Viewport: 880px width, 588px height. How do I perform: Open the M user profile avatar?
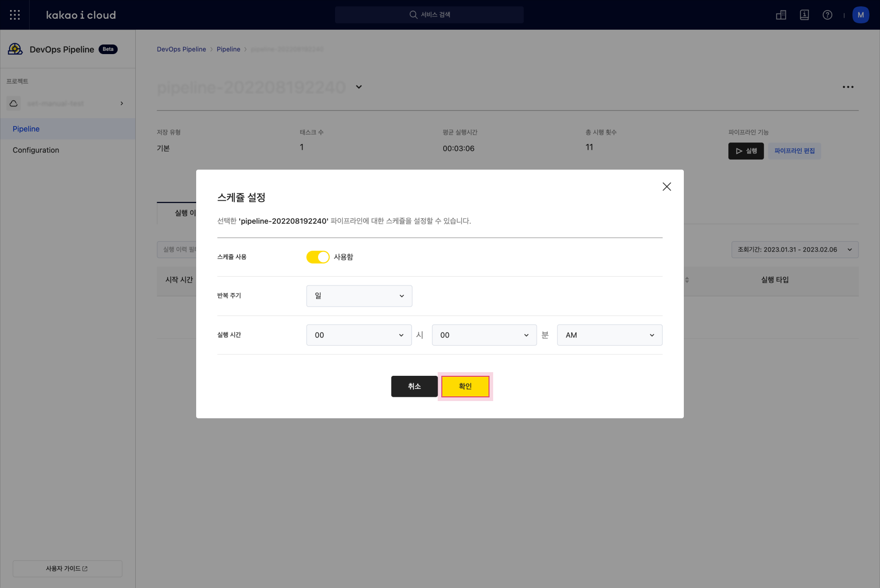point(860,15)
